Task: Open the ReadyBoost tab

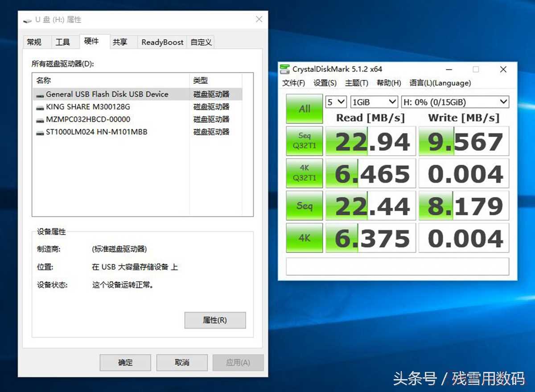Action: click(162, 42)
